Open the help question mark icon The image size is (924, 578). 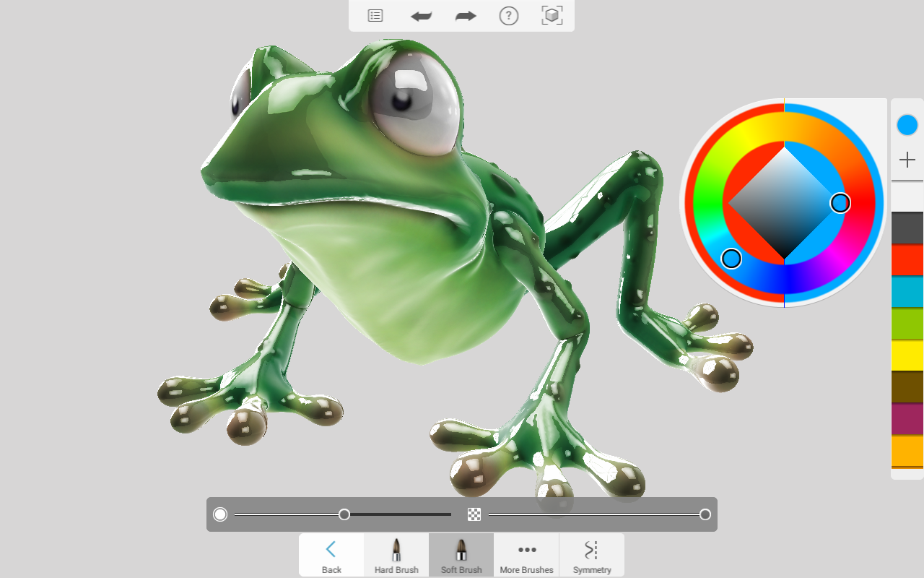[509, 16]
